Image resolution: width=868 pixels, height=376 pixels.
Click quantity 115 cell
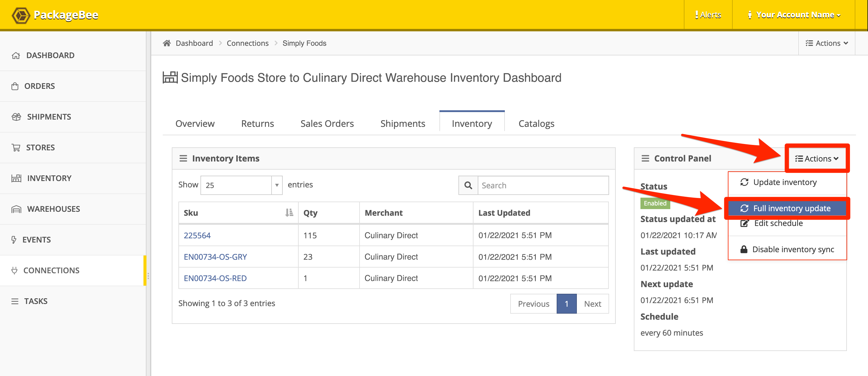click(329, 235)
